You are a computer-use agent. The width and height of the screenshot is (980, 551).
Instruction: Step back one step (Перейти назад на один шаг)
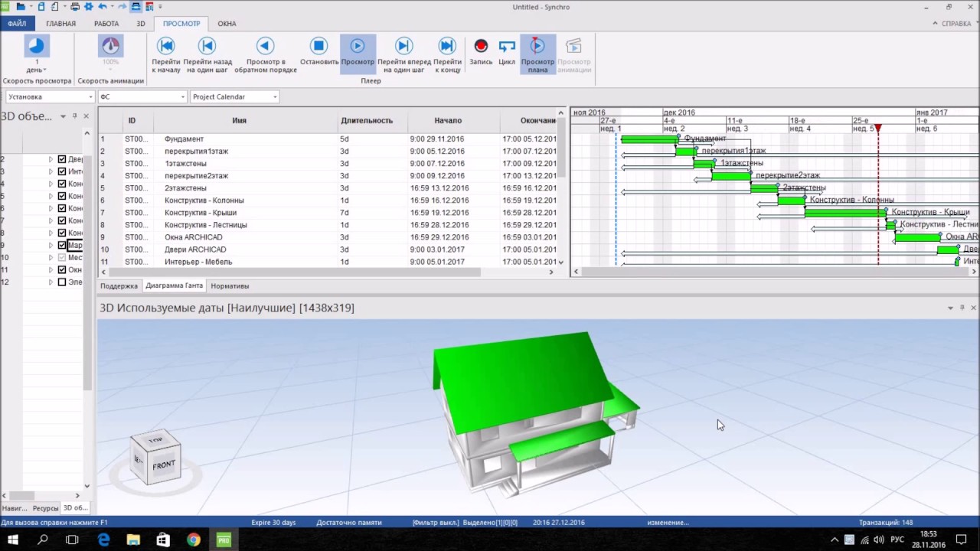point(207,54)
